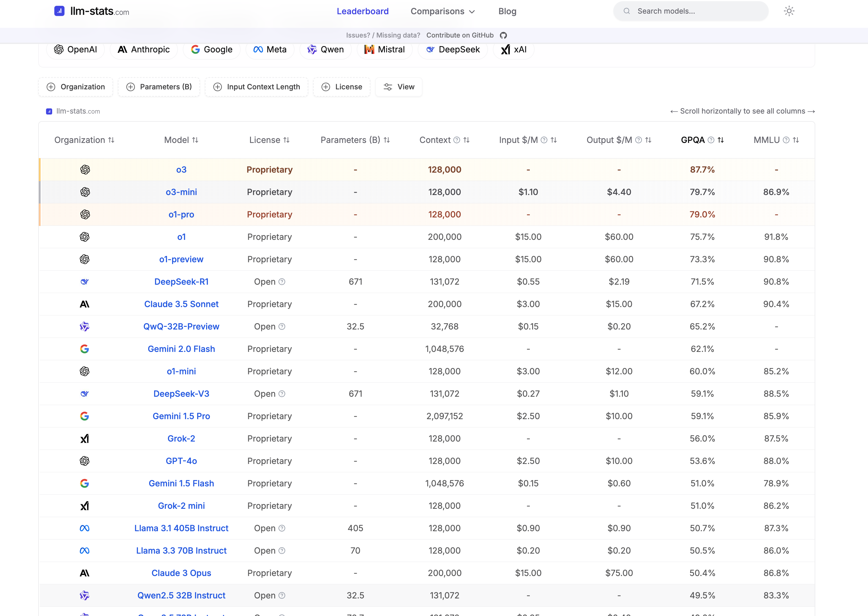Image resolution: width=868 pixels, height=616 pixels.
Task: Filter models by xAI chip
Action: 514,50
